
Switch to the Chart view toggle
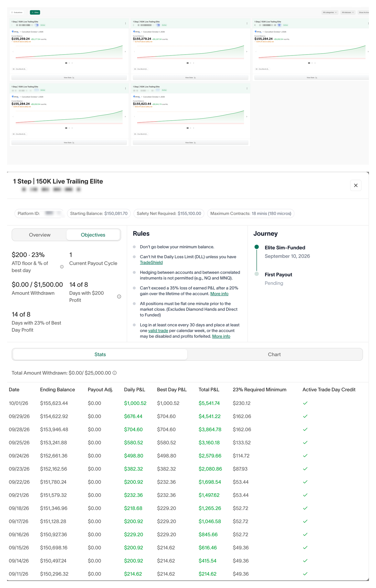[x=274, y=354]
